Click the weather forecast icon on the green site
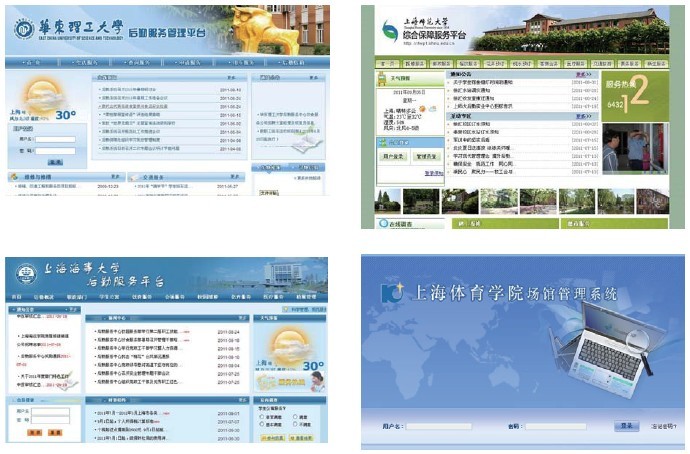 coord(382,76)
